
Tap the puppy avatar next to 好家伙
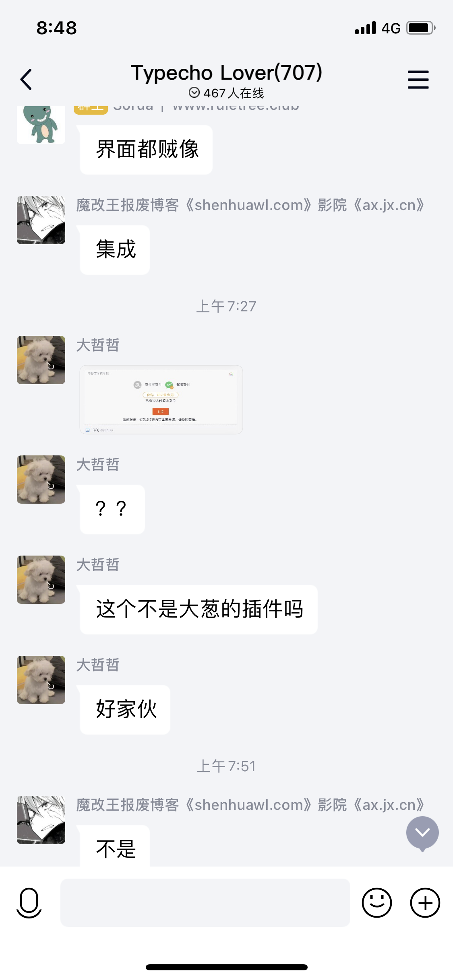click(x=41, y=680)
